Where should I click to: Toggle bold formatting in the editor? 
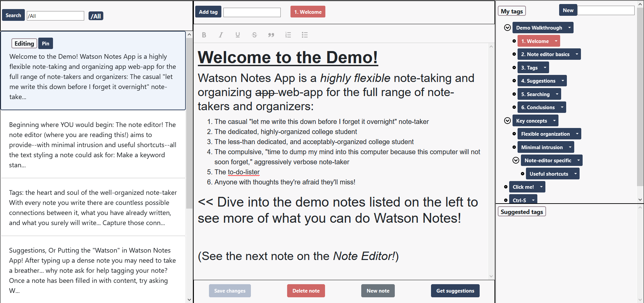point(204,35)
